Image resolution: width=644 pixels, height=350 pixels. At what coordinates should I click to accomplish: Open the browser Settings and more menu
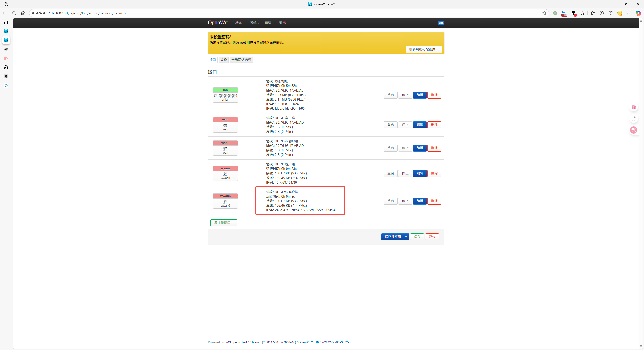(x=629, y=13)
